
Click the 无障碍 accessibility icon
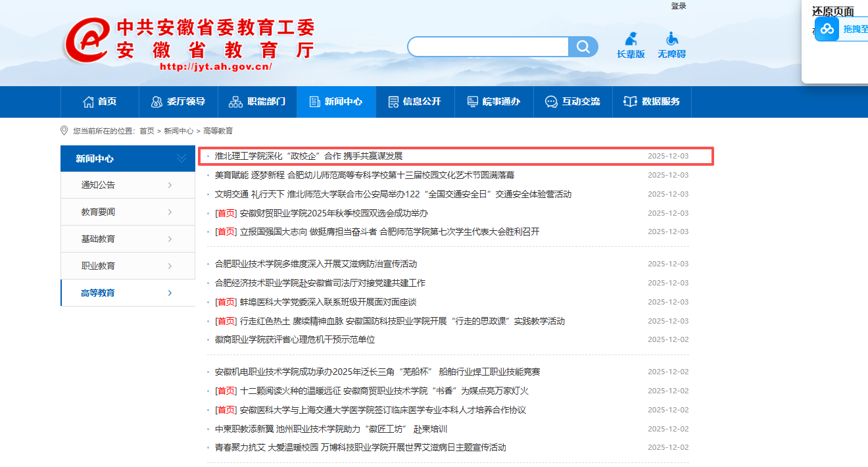pos(671,39)
